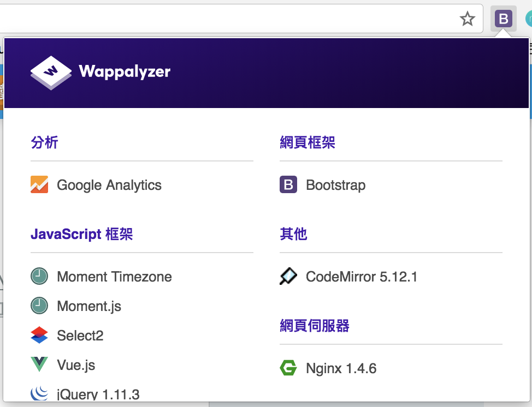Click the Wappalyzer diamond logo icon

pos(51,73)
